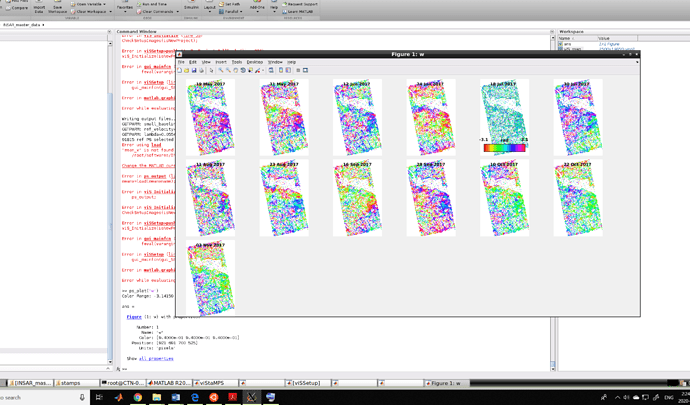Image resolution: width=690 pixels, height=405 pixels.
Task: Click the 19 May 2017 interferogram plot
Action: pos(210,118)
